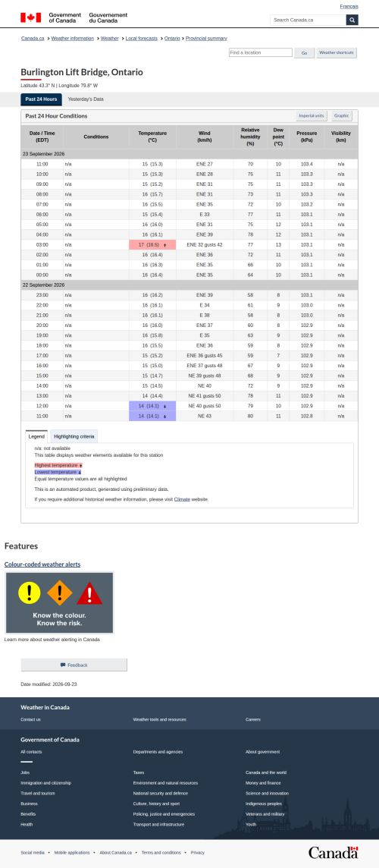379x868 pixels.
Task: Click the '22 September 2026' date row
Action: pyautogui.click(x=189, y=285)
